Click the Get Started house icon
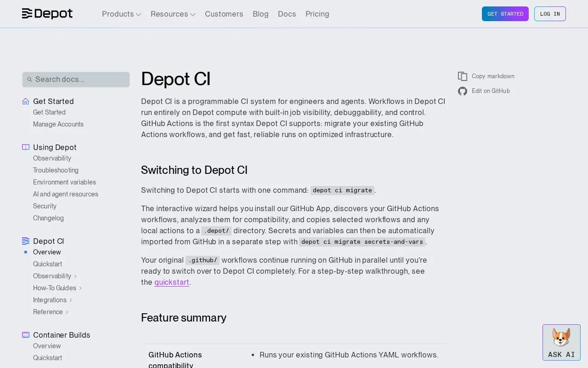The width and height of the screenshot is (588, 368). pos(26,101)
